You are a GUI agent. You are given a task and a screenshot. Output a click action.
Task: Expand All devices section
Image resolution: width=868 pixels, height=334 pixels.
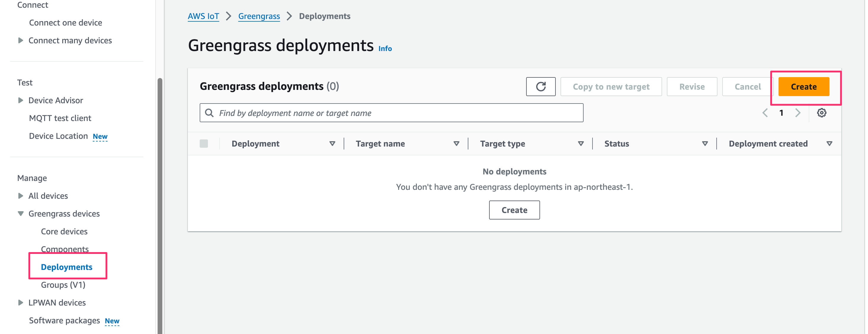coord(20,196)
